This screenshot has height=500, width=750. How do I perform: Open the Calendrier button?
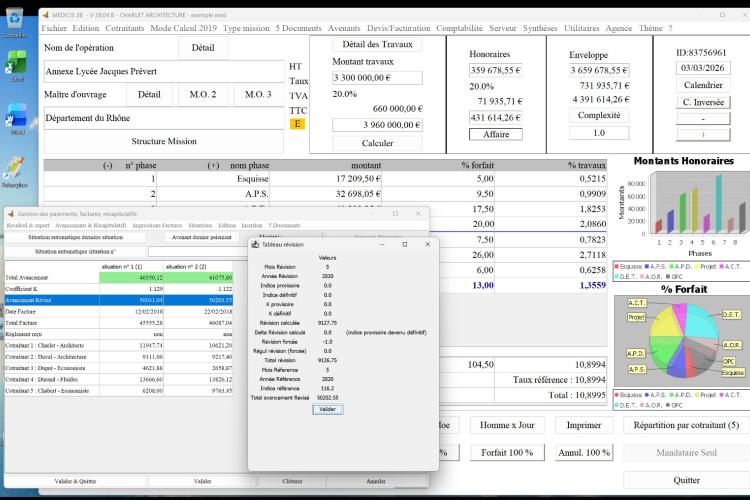tap(703, 85)
